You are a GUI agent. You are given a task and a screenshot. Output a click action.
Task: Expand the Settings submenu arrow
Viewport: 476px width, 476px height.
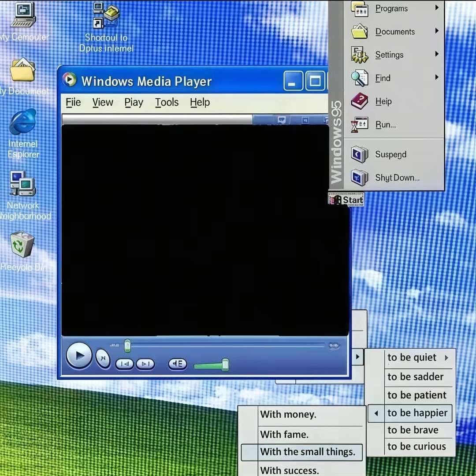click(x=437, y=54)
